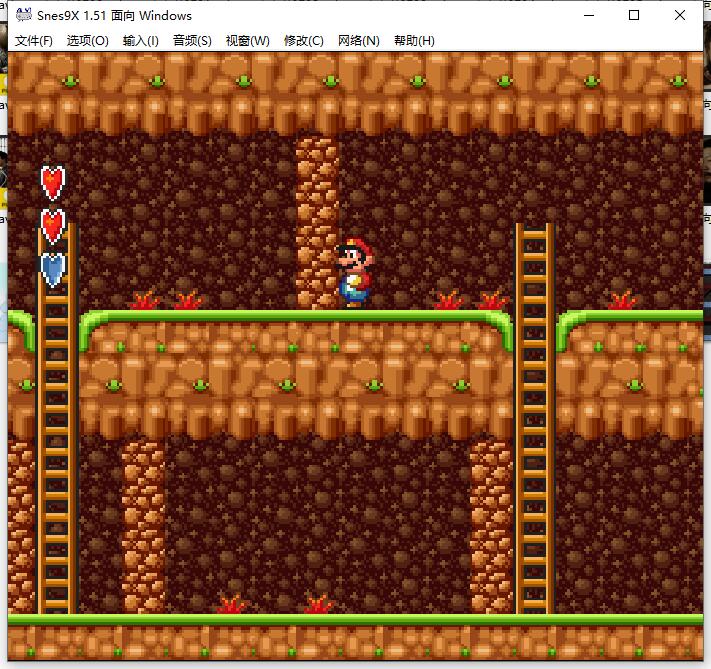Click the second red heart life icon
The image size is (711, 669).
pos(53,226)
